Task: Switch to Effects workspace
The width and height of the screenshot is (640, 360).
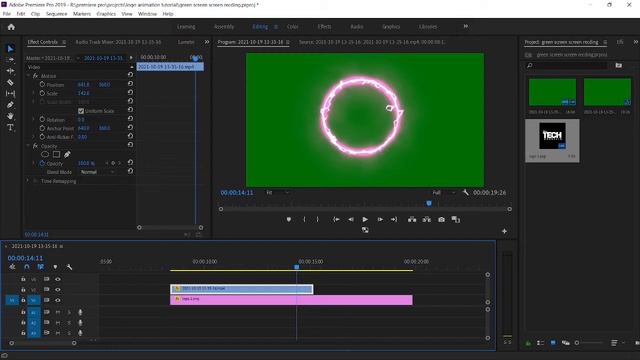Action: [x=324, y=27]
